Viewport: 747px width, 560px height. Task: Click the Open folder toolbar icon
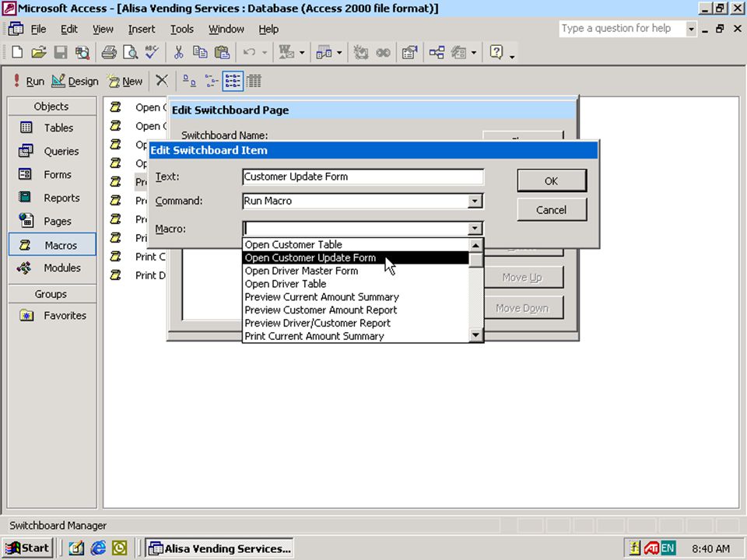tap(39, 52)
